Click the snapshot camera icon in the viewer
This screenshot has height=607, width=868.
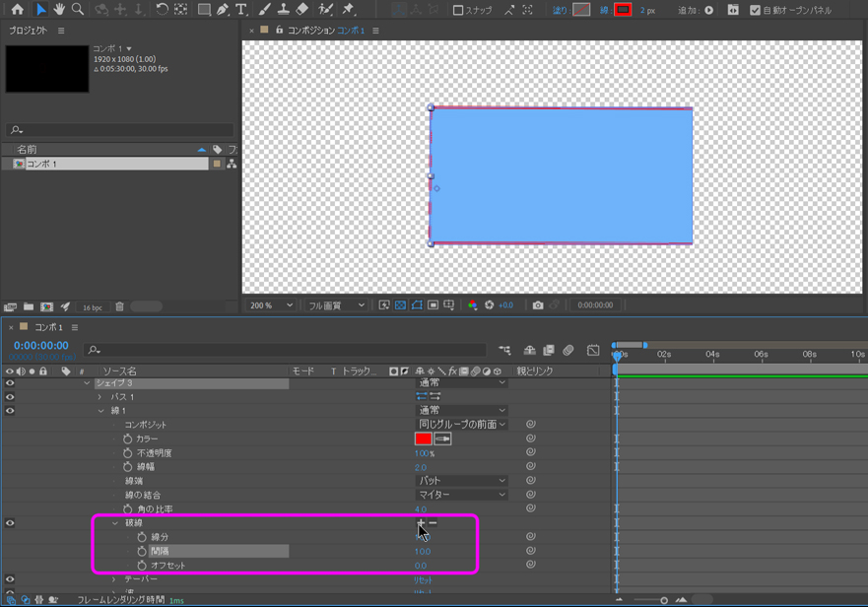538,305
